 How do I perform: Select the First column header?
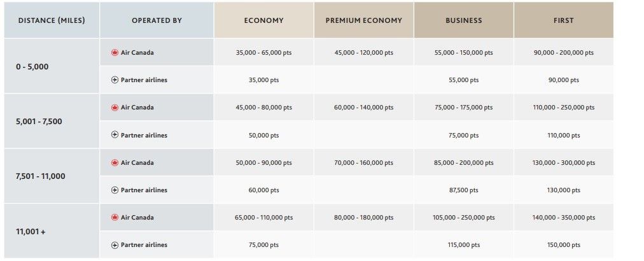pyautogui.click(x=563, y=20)
